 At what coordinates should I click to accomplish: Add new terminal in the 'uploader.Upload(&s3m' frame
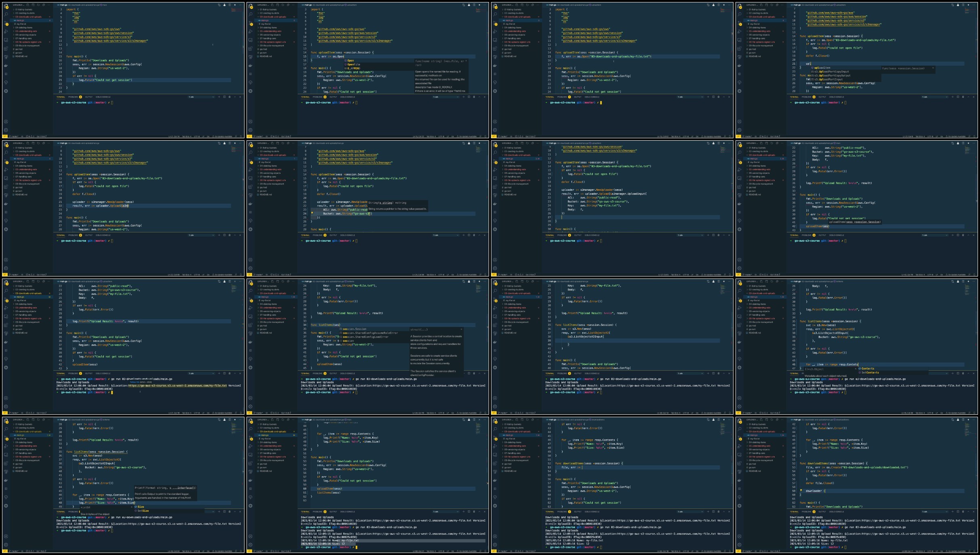[219, 235]
